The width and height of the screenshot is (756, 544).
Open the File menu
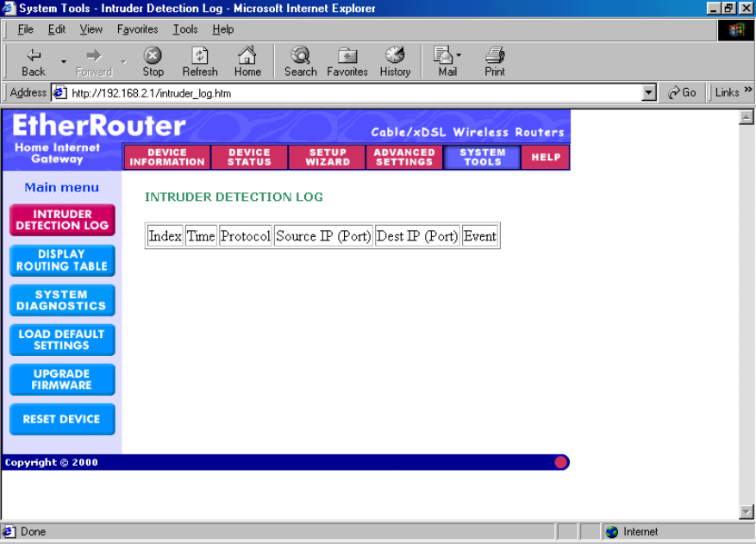[x=25, y=29]
